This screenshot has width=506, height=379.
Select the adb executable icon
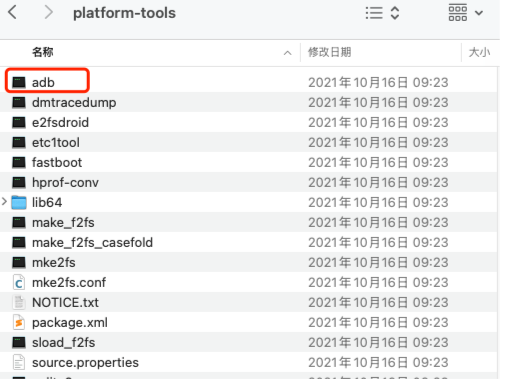pyautogui.click(x=19, y=82)
